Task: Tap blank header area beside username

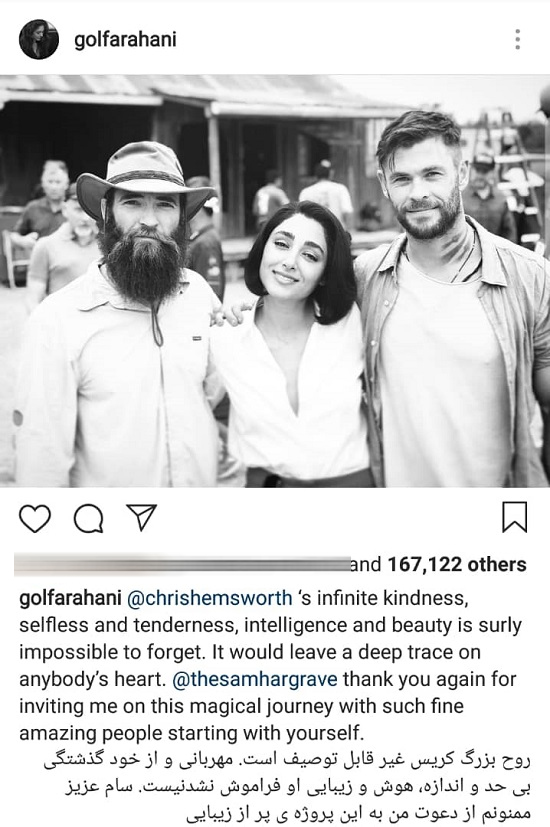Action: 343,40
